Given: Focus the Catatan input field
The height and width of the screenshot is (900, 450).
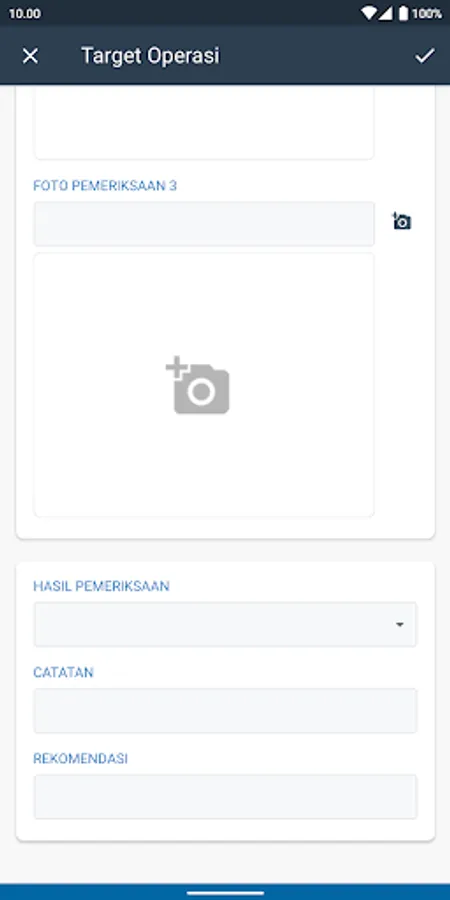Looking at the screenshot, I should click(x=225, y=711).
